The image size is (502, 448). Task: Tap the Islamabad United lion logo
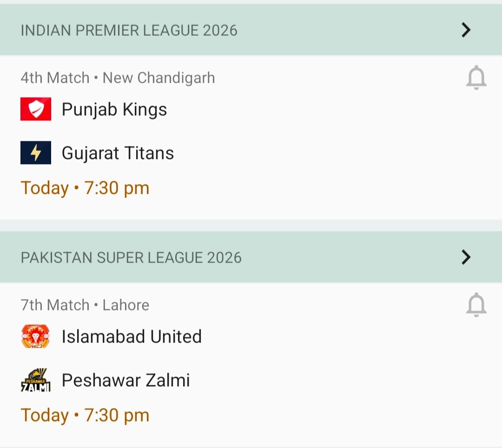[36, 336]
